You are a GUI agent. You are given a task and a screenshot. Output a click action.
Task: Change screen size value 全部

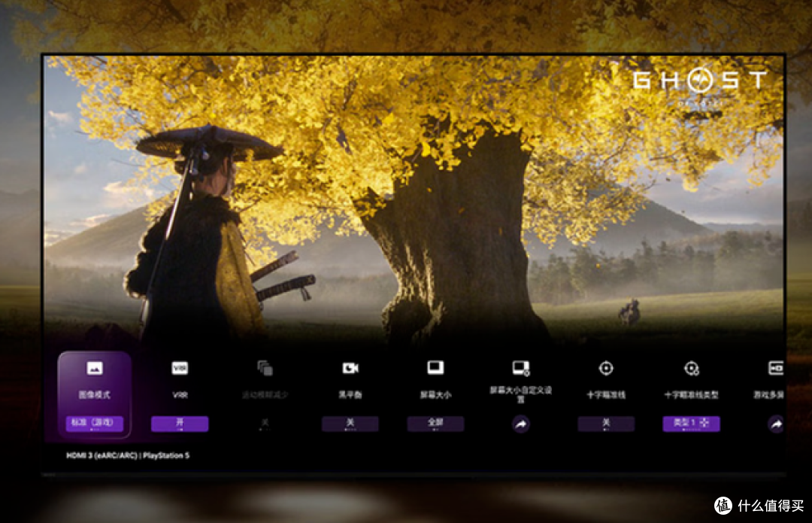click(435, 424)
